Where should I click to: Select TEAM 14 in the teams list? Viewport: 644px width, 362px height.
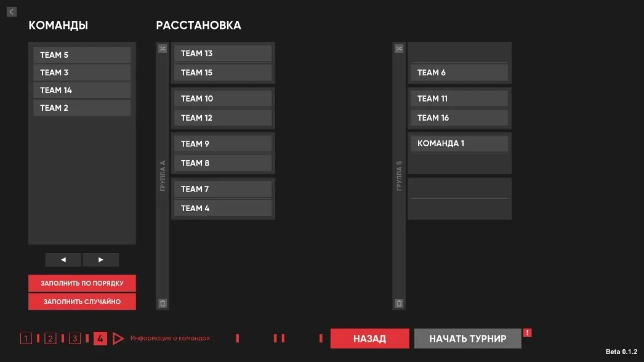(x=82, y=90)
